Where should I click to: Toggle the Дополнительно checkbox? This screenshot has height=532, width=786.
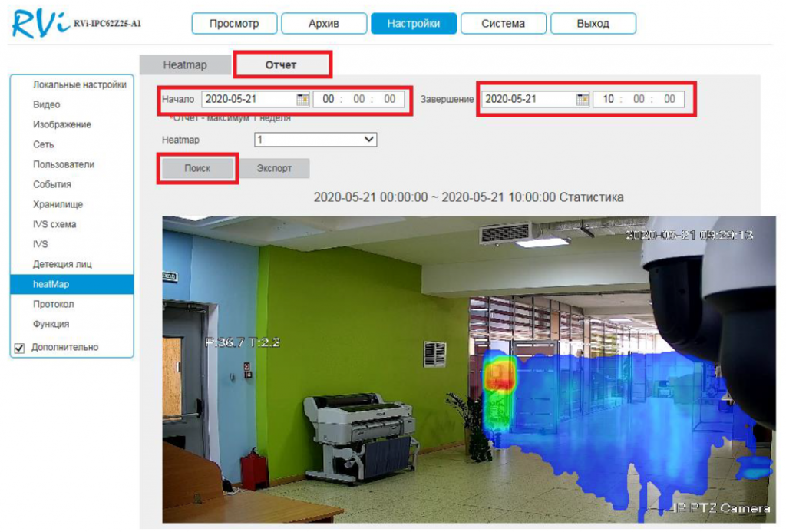point(20,348)
